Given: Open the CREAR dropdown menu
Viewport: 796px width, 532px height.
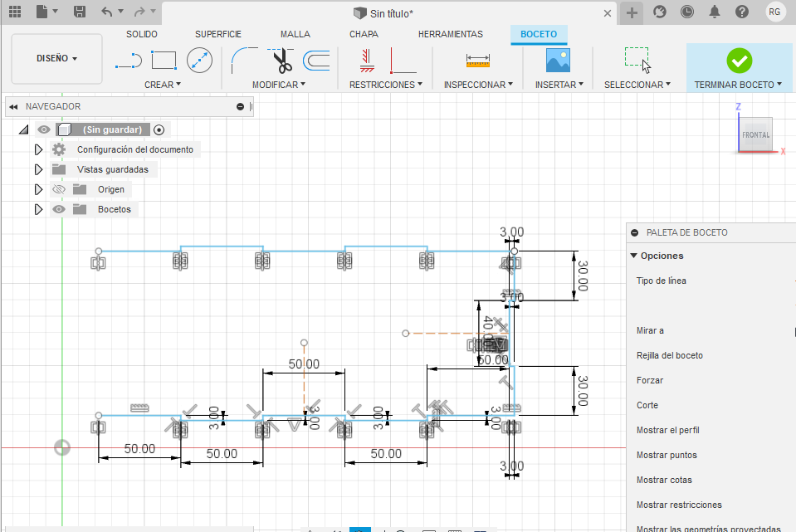Looking at the screenshot, I should (163, 85).
